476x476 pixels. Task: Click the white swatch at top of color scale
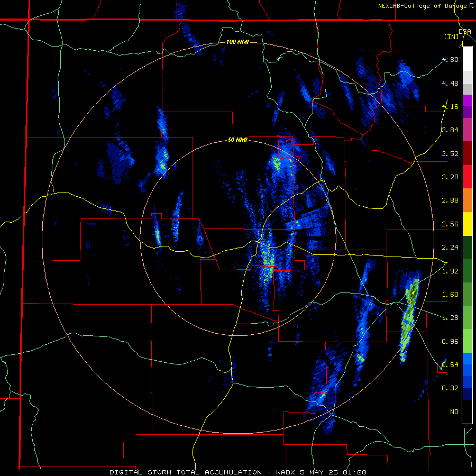(467, 59)
